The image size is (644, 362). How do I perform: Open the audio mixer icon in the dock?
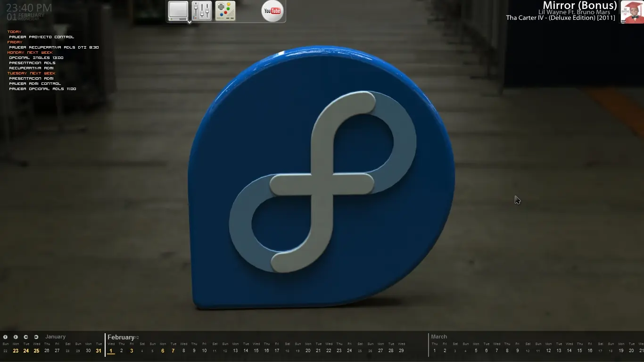pos(202,11)
